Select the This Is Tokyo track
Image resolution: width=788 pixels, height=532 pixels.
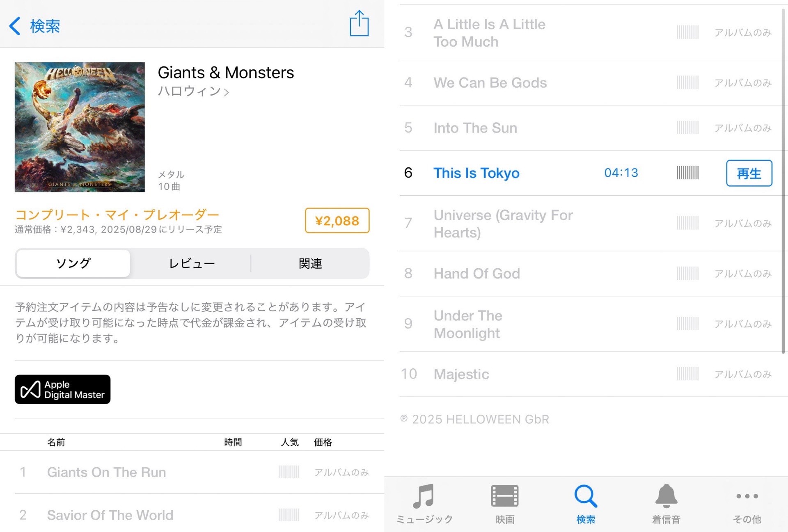[x=476, y=173]
